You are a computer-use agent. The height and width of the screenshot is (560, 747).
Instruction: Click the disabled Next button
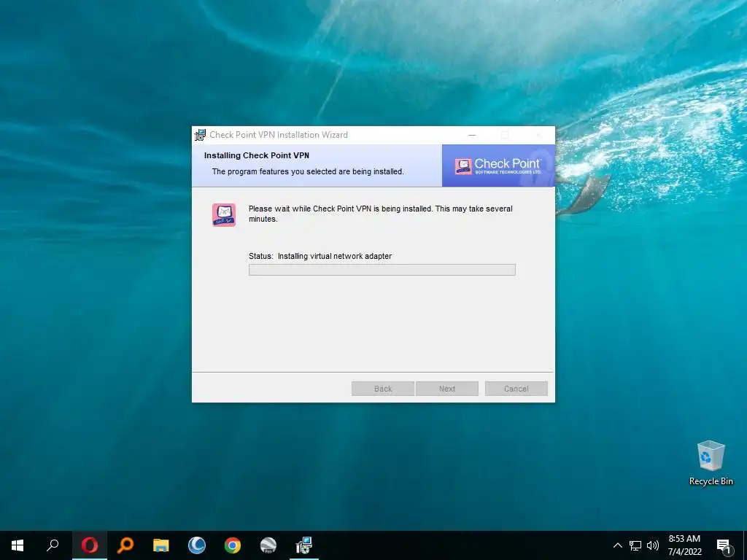coord(447,389)
